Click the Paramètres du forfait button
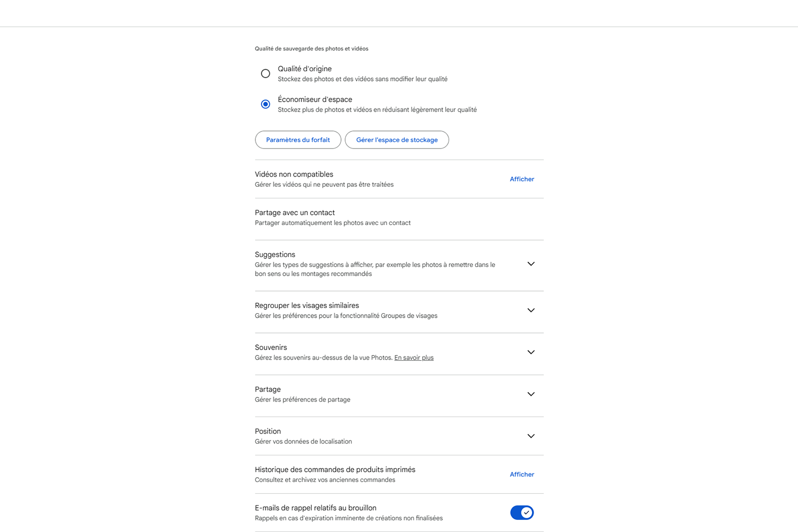 click(x=298, y=140)
